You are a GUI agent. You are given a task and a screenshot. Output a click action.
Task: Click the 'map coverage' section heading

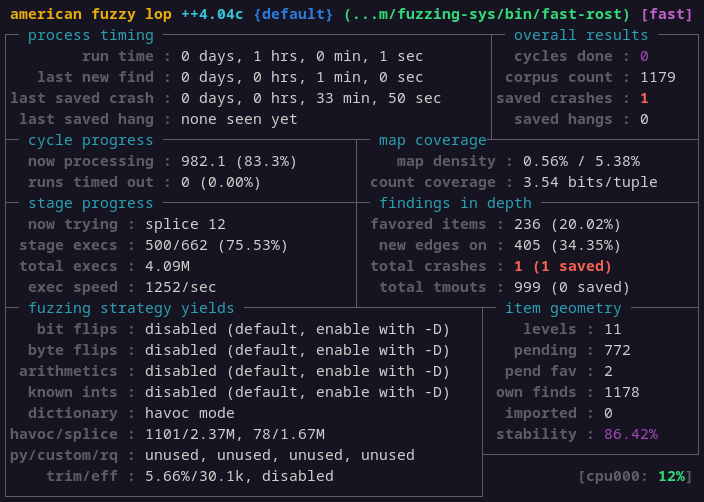[433, 140]
